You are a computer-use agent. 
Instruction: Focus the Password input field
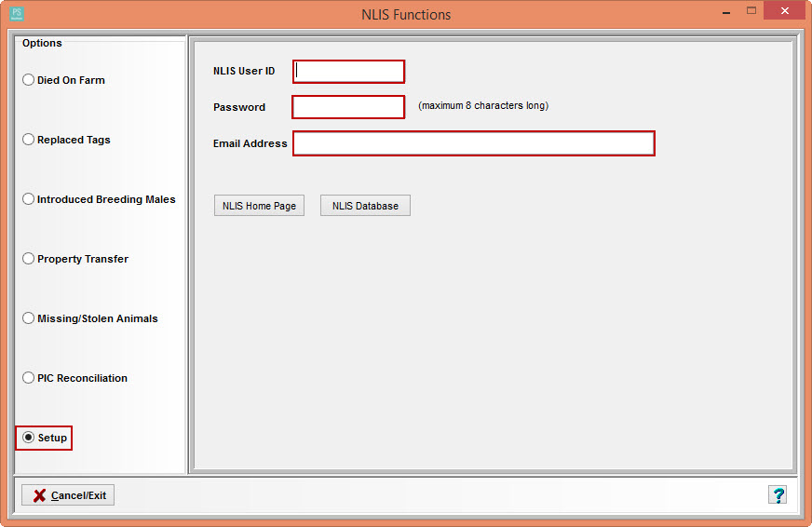pos(348,107)
